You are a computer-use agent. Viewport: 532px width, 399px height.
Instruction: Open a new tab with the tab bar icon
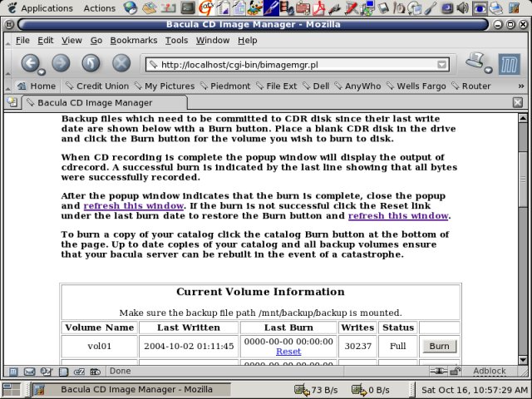[12, 101]
